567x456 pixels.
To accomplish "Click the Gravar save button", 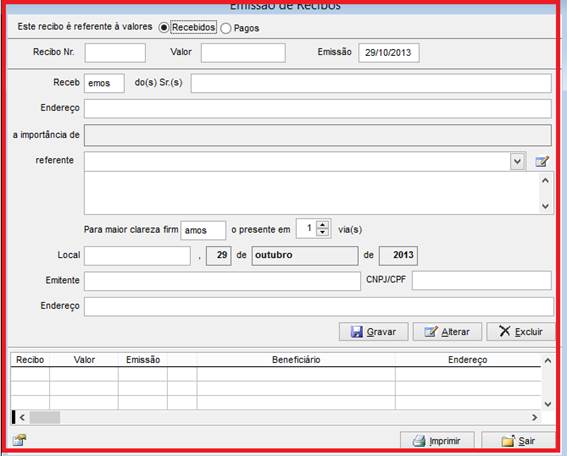I will 374,332.
